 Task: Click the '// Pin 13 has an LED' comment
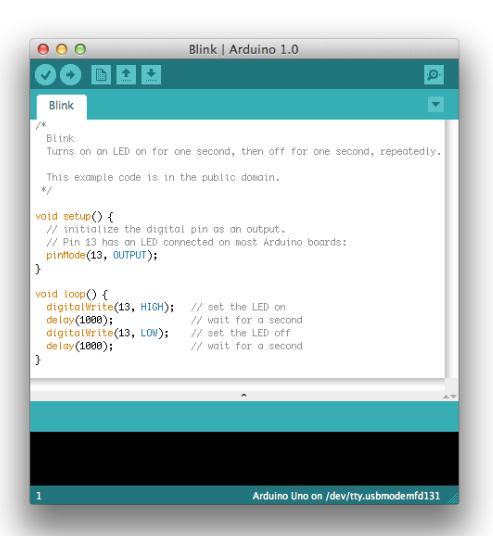[x=197, y=242]
